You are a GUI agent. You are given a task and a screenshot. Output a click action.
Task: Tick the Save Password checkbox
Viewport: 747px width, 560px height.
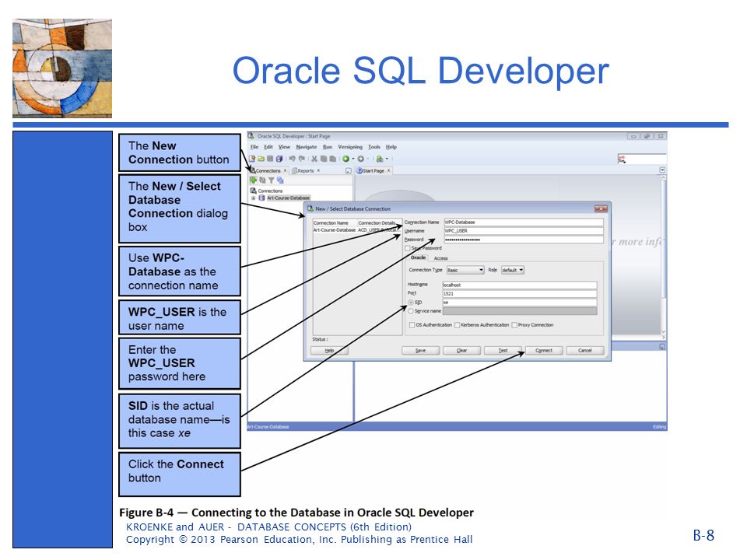[x=407, y=248]
